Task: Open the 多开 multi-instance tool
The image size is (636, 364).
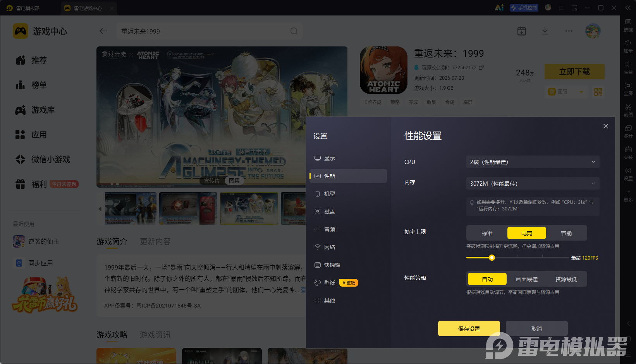Action: pyautogui.click(x=628, y=132)
